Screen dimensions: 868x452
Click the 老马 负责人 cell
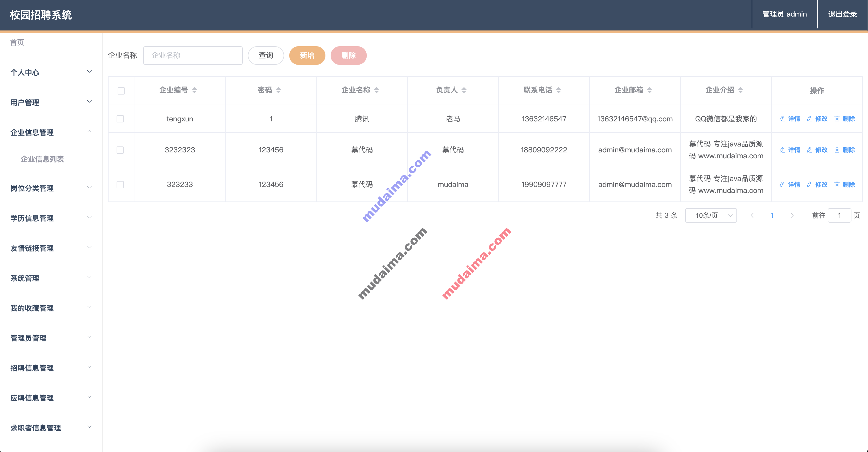point(453,119)
